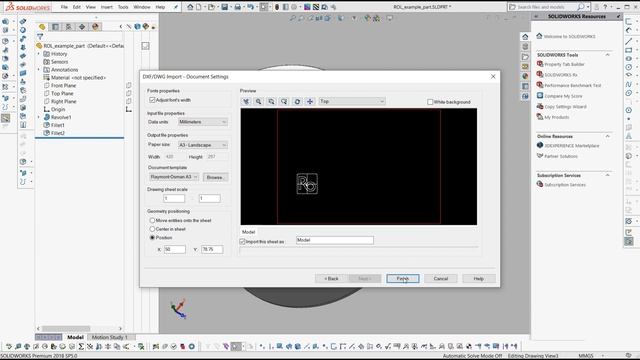Expand Revolve1 feature node
This screenshot has width=640, height=360.
[x=39, y=117]
